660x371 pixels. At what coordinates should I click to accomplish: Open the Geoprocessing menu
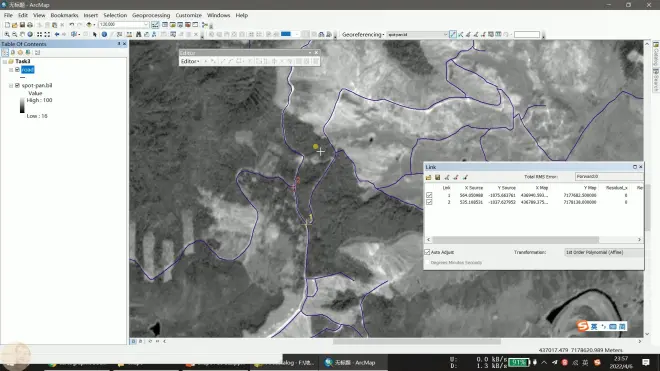151,15
